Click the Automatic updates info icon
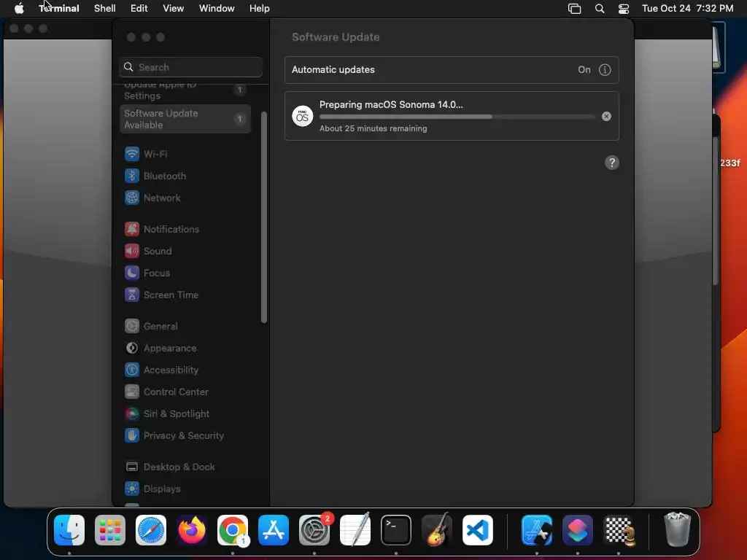This screenshot has height=560, width=747. pyautogui.click(x=605, y=70)
